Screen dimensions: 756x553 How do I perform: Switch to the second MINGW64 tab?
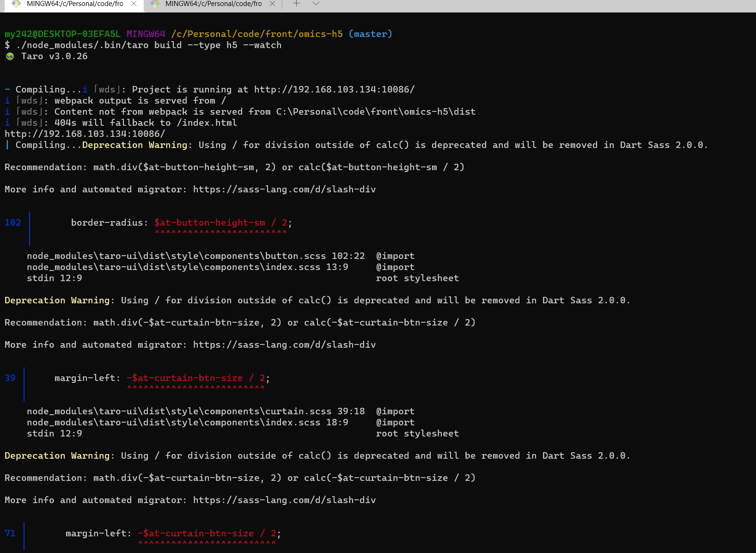click(x=213, y=4)
